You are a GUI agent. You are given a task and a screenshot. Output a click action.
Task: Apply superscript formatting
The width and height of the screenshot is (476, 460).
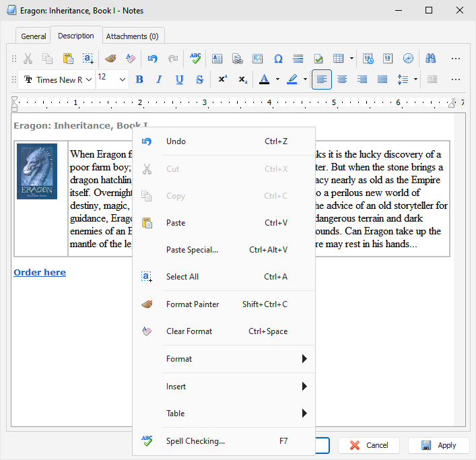point(223,79)
